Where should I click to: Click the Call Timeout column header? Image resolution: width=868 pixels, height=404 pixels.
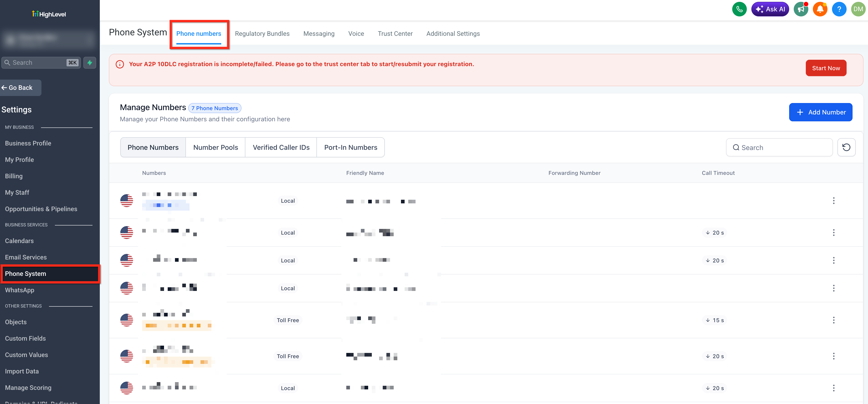(718, 173)
